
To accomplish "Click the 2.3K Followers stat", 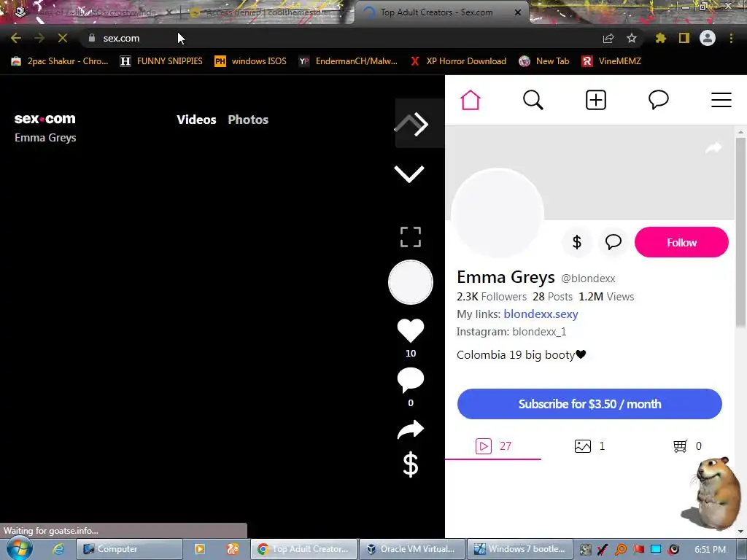I will pyautogui.click(x=491, y=297).
